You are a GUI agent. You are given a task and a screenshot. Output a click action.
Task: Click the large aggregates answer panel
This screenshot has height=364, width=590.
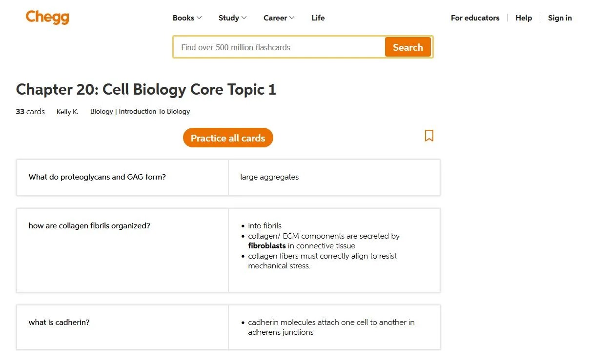tap(334, 177)
